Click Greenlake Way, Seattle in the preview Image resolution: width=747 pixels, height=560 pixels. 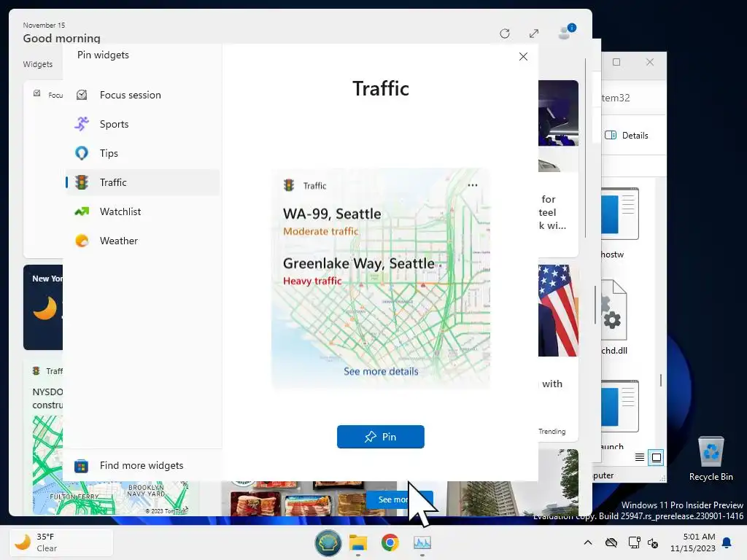pyautogui.click(x=359, y=263)
